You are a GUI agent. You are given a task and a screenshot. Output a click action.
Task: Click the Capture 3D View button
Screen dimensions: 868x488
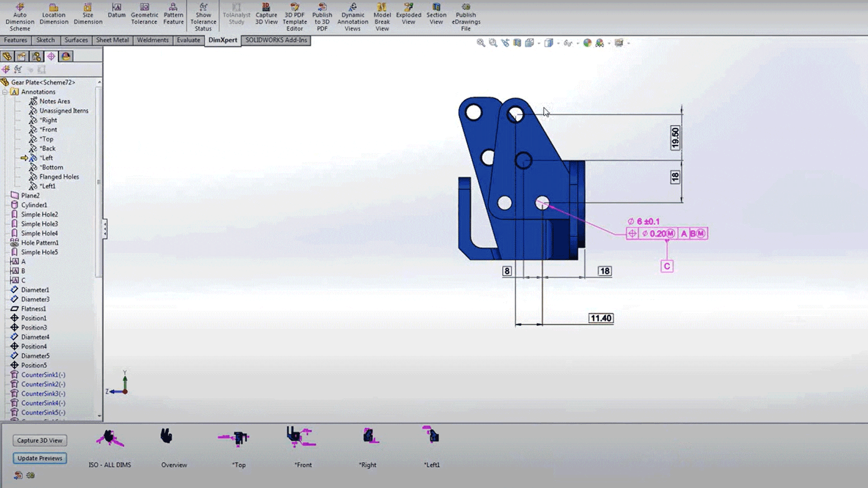point(40,441)
